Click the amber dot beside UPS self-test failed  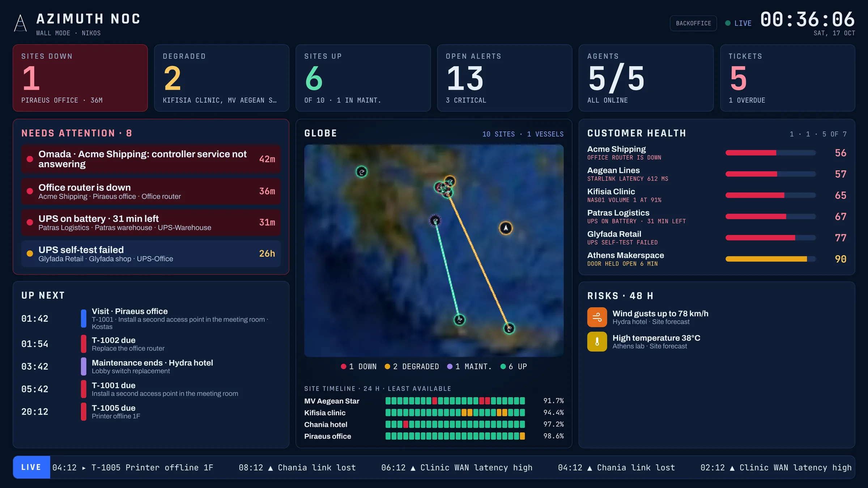click(x=30, y=253)
